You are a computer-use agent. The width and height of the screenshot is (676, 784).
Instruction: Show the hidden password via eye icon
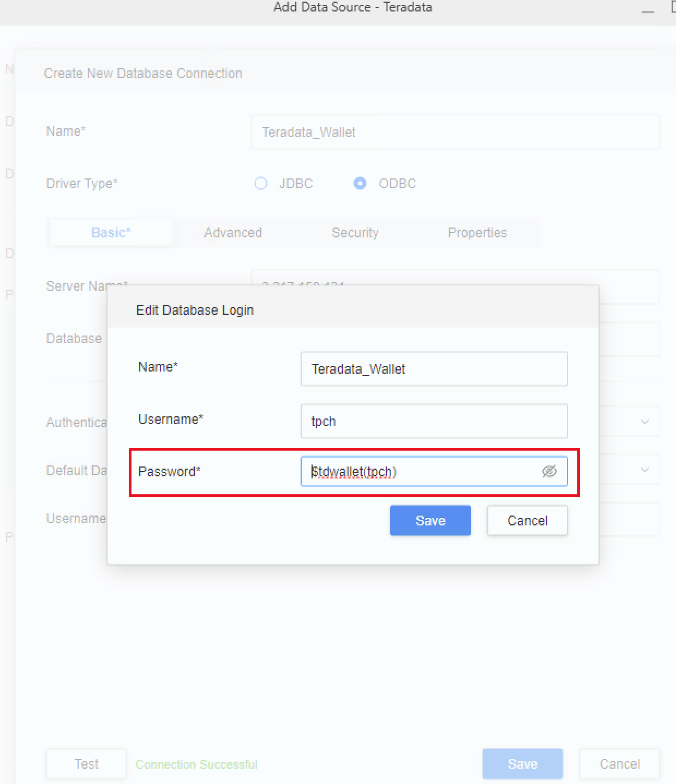click(549, 471)
